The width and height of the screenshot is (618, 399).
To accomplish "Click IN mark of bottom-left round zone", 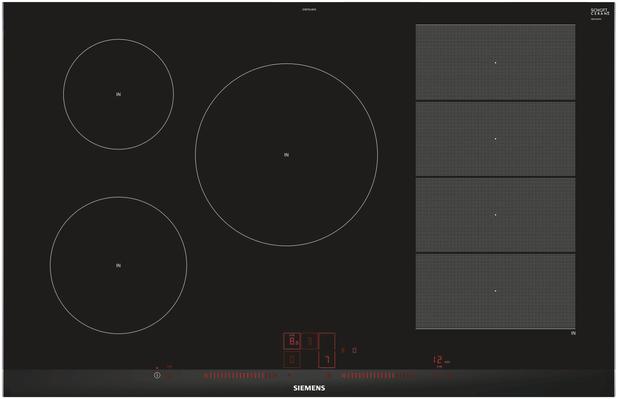I will tap(118, 266).
